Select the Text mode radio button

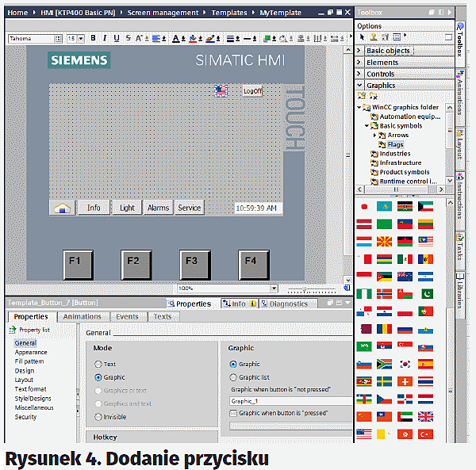98,364
